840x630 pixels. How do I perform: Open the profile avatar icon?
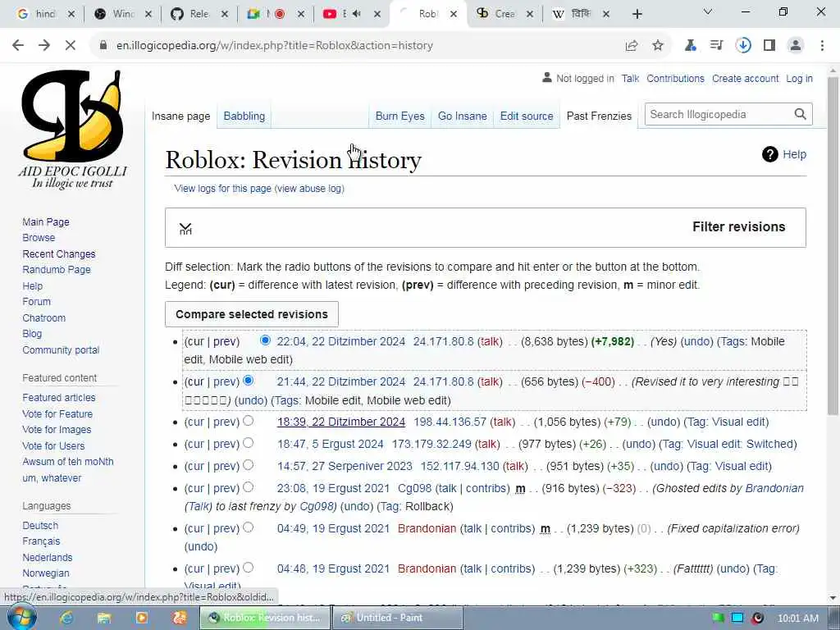[796, 46]
